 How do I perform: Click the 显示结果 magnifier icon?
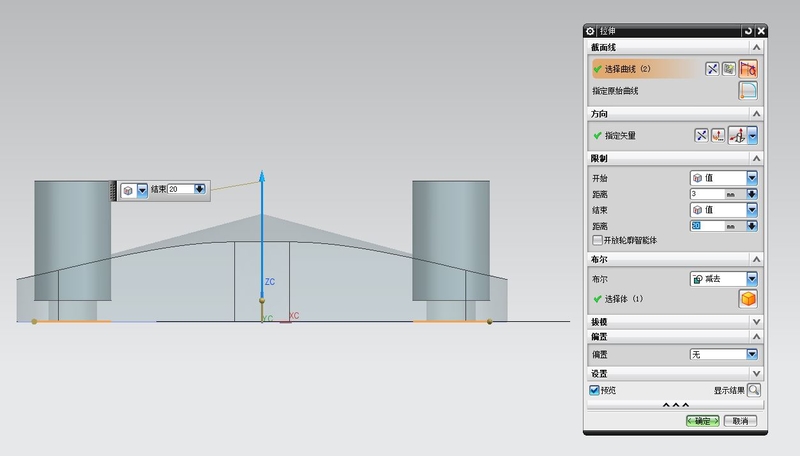coord(753,390)
